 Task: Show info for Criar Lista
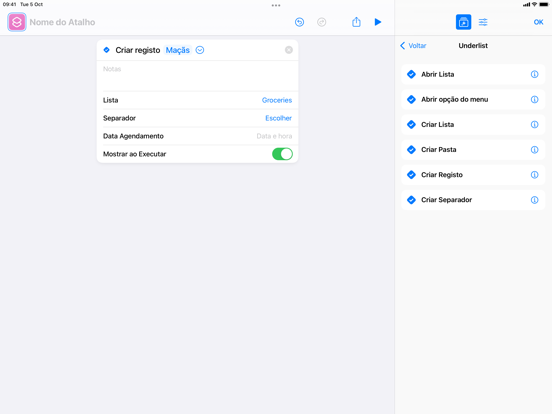[534, 125]
